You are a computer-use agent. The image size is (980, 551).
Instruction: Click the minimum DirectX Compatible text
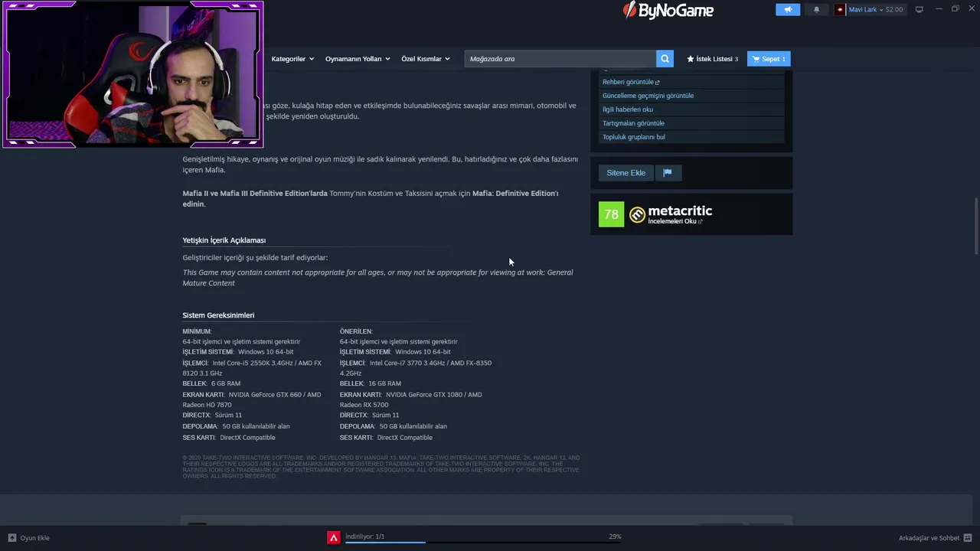pos(247,438)
